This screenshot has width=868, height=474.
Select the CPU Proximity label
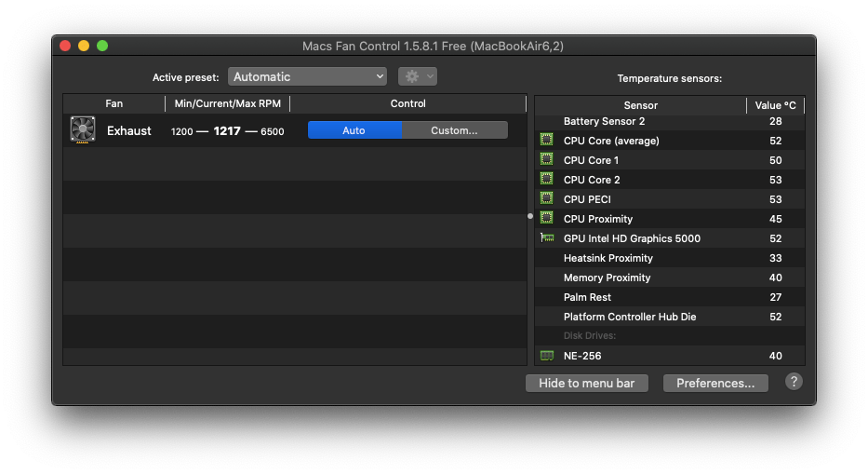coord(598,219)
